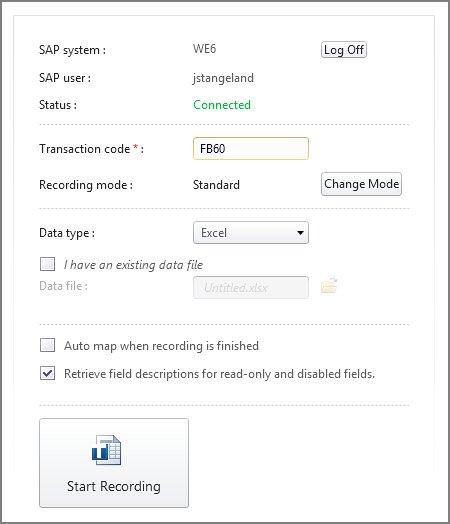The image size is (450, 524).
Task: Click the Data file field showing Untitled.xlsx
Action: click(x=251, y=287)
